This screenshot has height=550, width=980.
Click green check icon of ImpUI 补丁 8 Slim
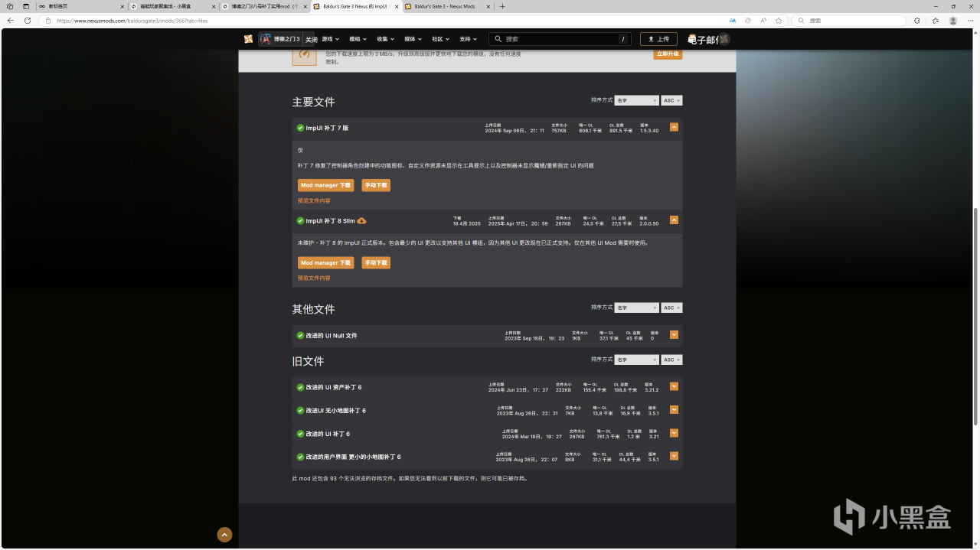coord(300,220)
